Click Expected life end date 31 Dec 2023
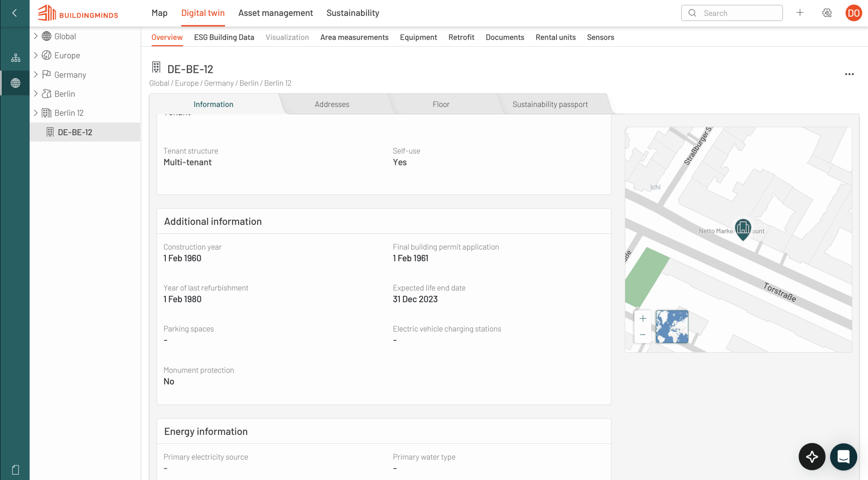The width and height of the screenshot is (868, 480). 415,299
